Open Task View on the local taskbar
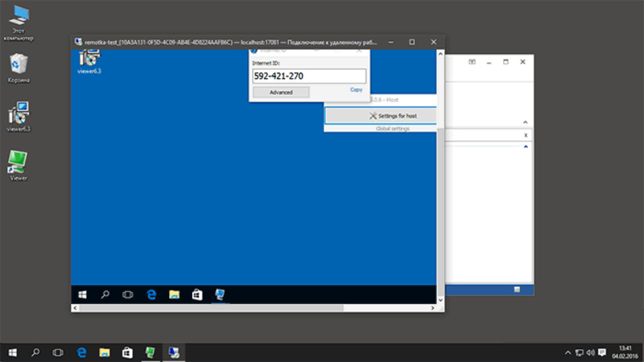This screenshot has height=362, width=644. 58,352
